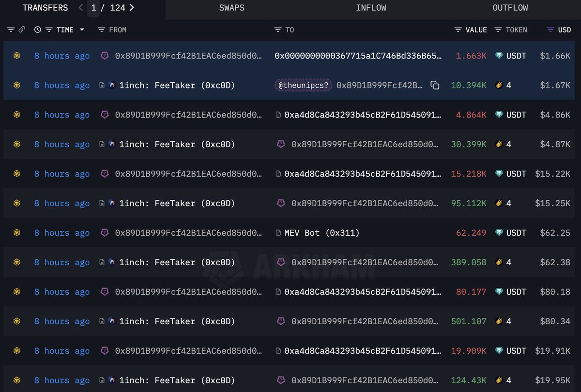Click the value 501.107
The width and height of the screenshot is (581, 392).
coord(469,321)
